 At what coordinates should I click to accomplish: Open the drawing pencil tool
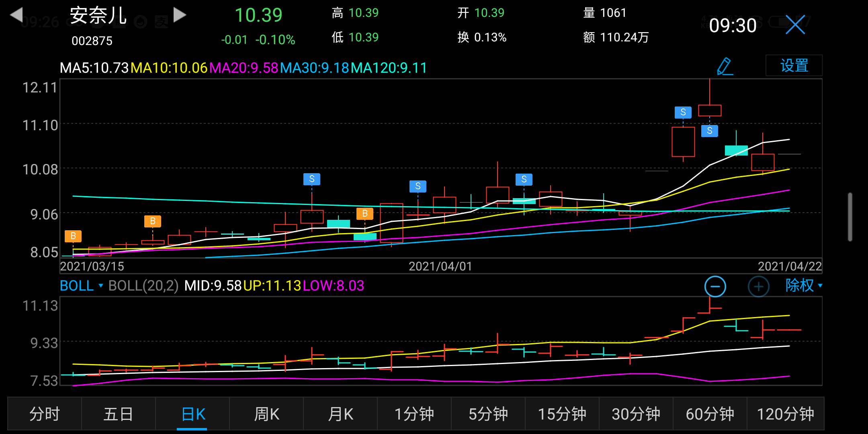pyautogui.click(x=725, y=66)
